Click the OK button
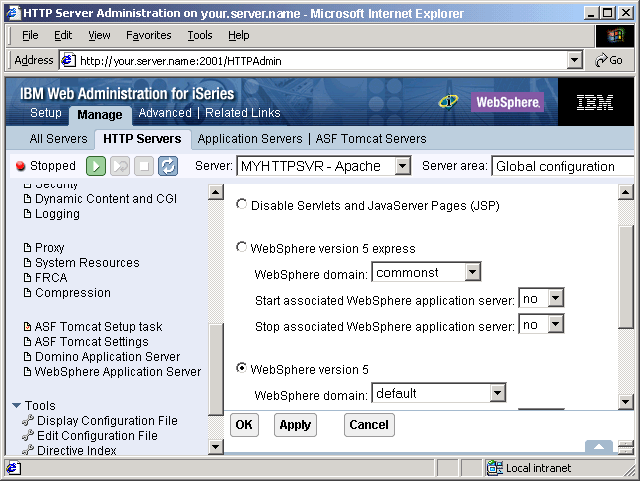This screenshot has width=640, height=481. coord(244,425)
